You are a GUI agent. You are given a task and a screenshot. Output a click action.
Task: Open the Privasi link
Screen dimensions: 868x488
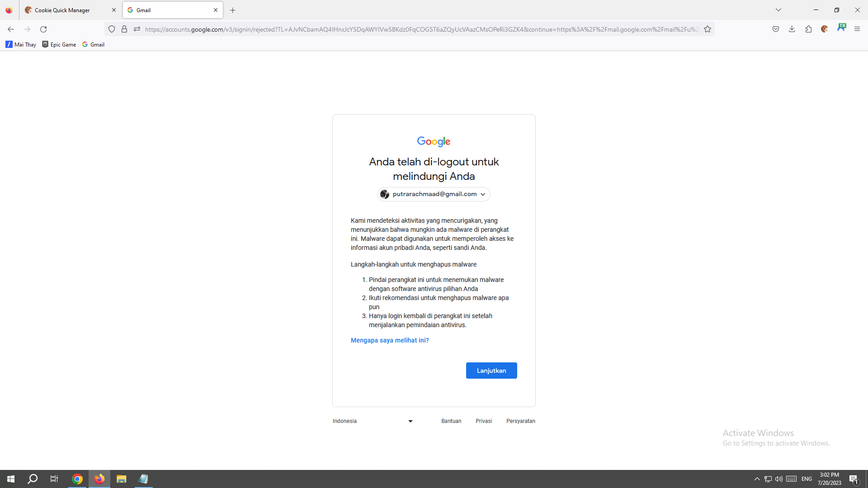click(x=484, y=421)
